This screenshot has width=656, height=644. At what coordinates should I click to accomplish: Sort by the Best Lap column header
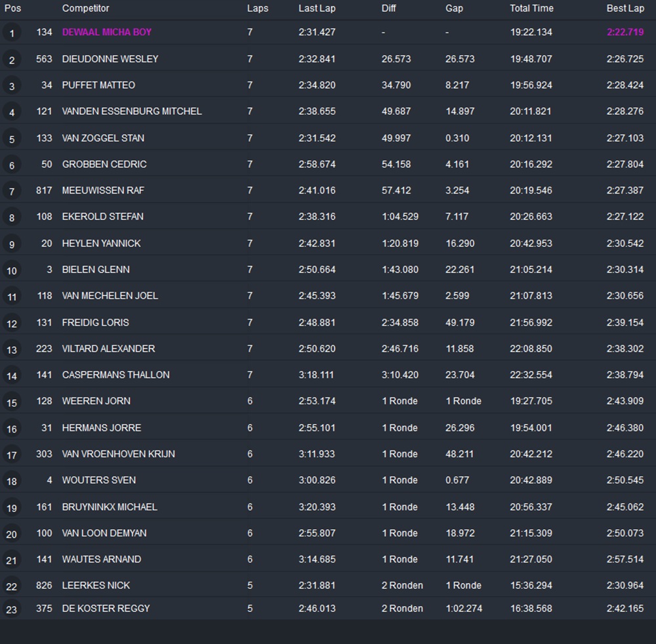tap(625, 9)
